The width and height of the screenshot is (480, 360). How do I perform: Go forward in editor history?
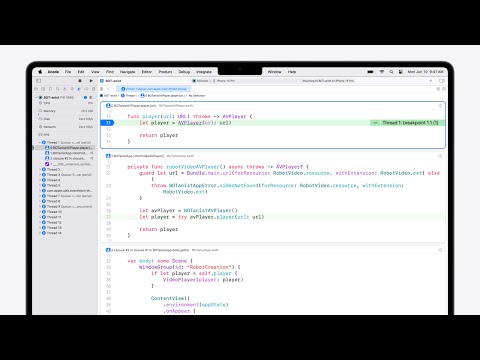click(113, 89)
